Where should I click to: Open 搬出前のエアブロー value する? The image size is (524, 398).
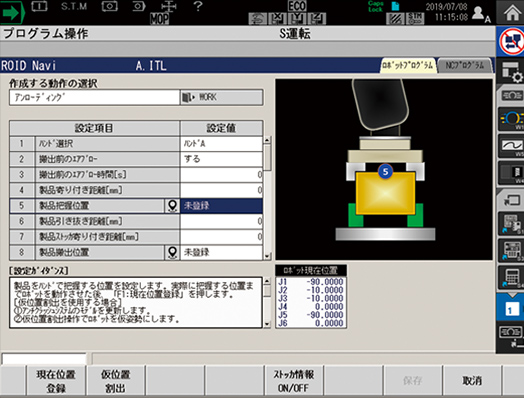click(x=221, y=159)
